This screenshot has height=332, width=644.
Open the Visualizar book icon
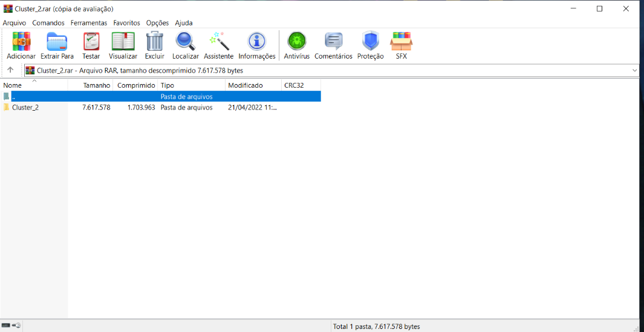[x=123, y=41]
